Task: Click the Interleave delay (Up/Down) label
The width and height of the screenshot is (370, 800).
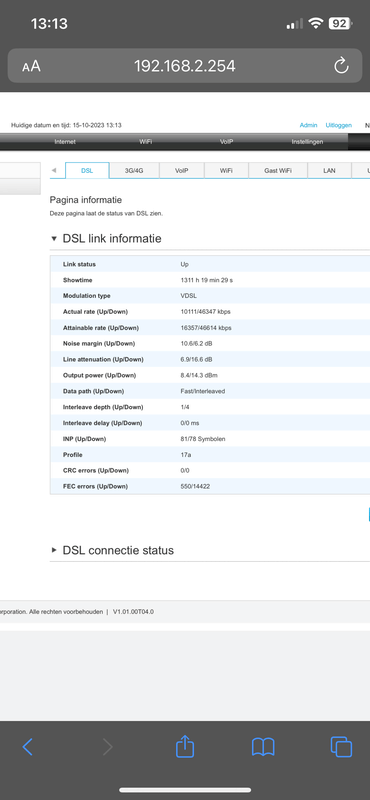Action: pyautogui.click(x=102, y=423)
